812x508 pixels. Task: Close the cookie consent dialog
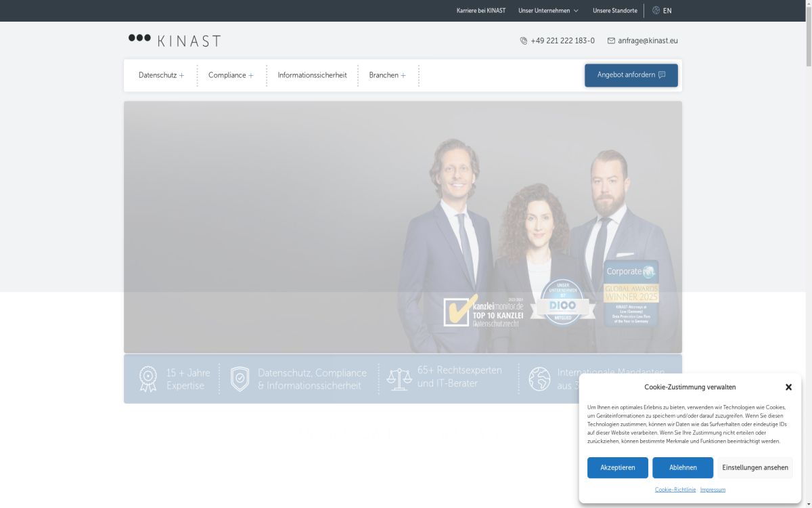pyautogui.click(x=788, y=387)
